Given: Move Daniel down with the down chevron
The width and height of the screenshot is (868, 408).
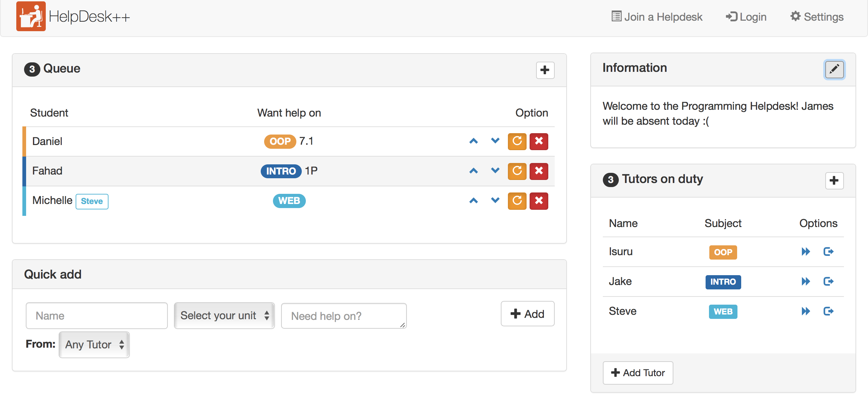Looking at the screenshot, I should coord(495,141).
